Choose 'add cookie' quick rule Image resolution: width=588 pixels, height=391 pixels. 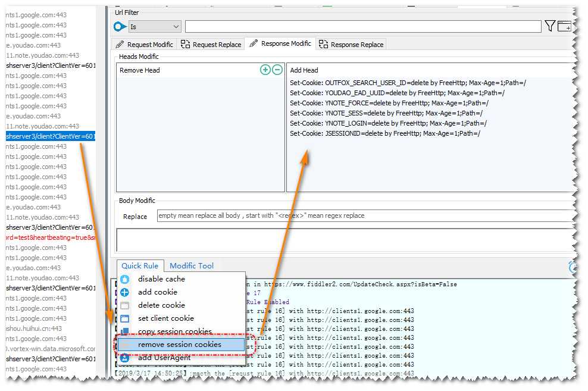[181, 292]
